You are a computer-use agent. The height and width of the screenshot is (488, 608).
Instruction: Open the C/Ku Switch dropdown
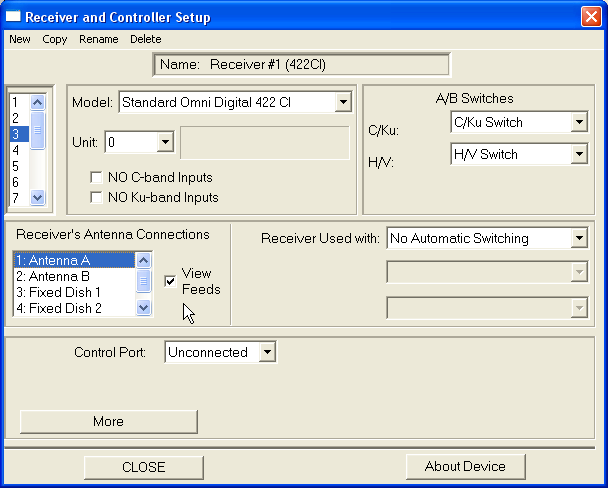[x=578, y=123]
